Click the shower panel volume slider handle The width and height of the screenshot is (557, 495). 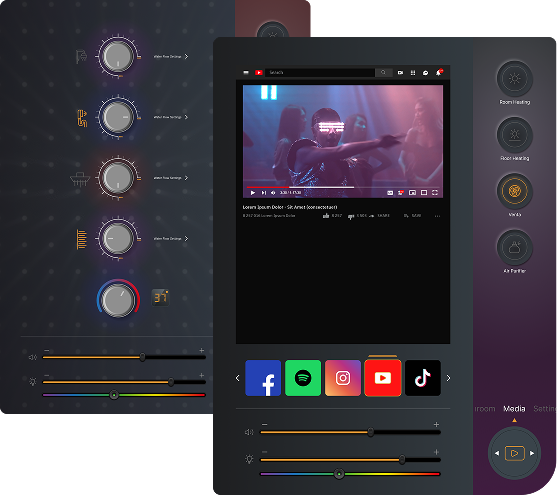point(142,357)
